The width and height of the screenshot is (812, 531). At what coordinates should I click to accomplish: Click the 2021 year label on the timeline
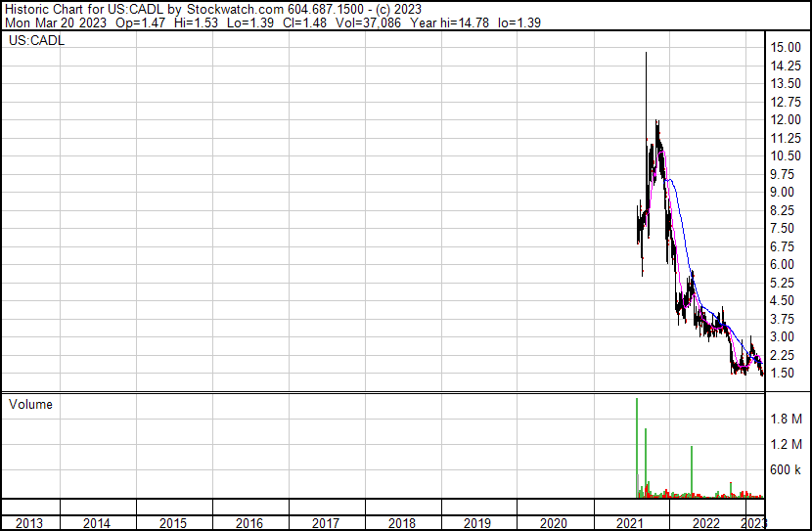630,523
